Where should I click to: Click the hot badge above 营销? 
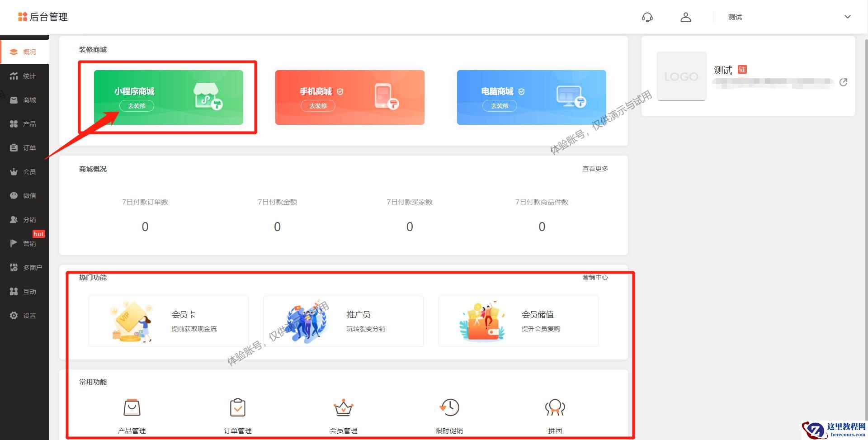click(x=38, y=234)
